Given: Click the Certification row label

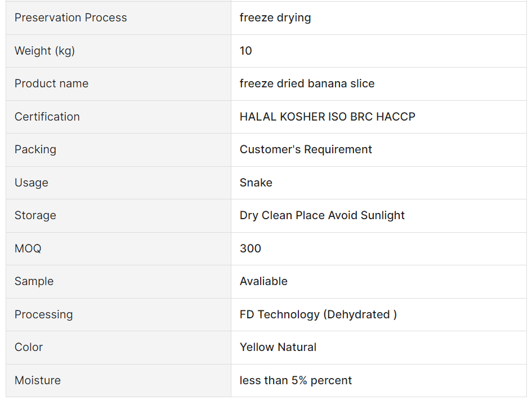Looking at the screenshot, I should tap(47, 117).
